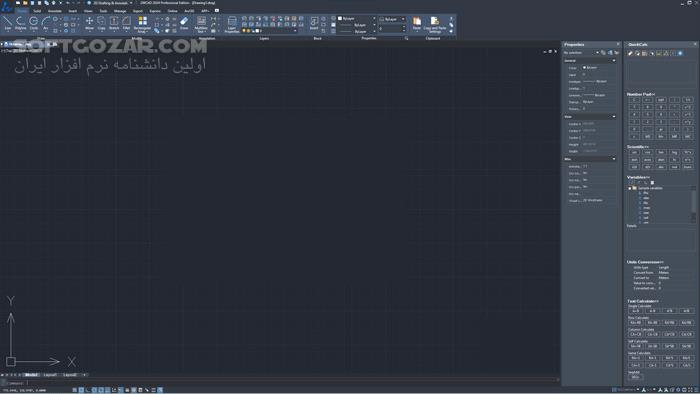Viewport: 700px width, 394px height.
Task: Select the Line drawing tool
Action: [x=8, y=23]
